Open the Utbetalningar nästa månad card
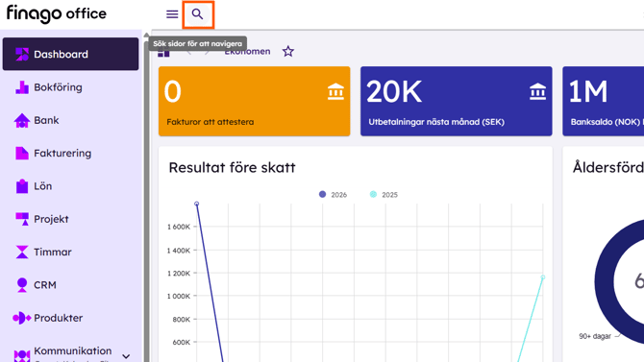 point(457,101)
